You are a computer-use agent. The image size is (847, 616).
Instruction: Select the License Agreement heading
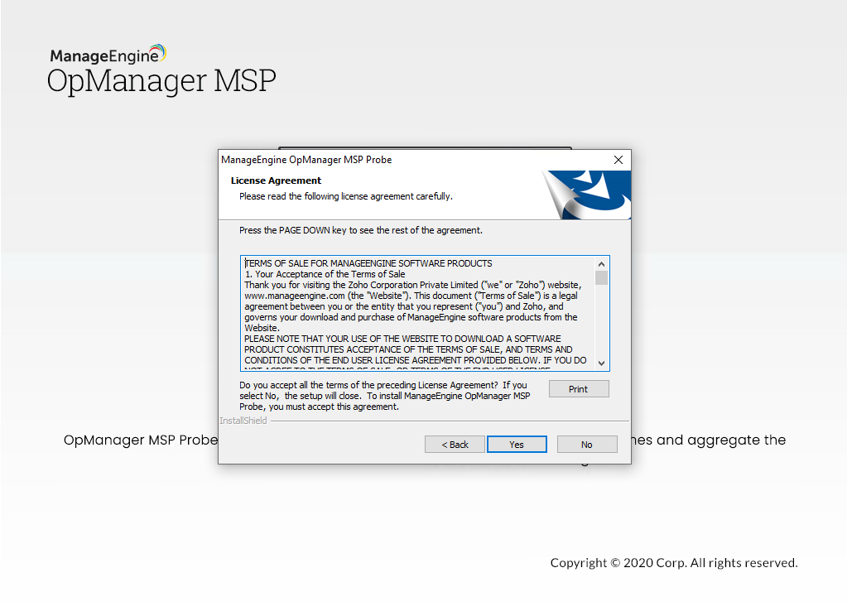tap(276, 180)
